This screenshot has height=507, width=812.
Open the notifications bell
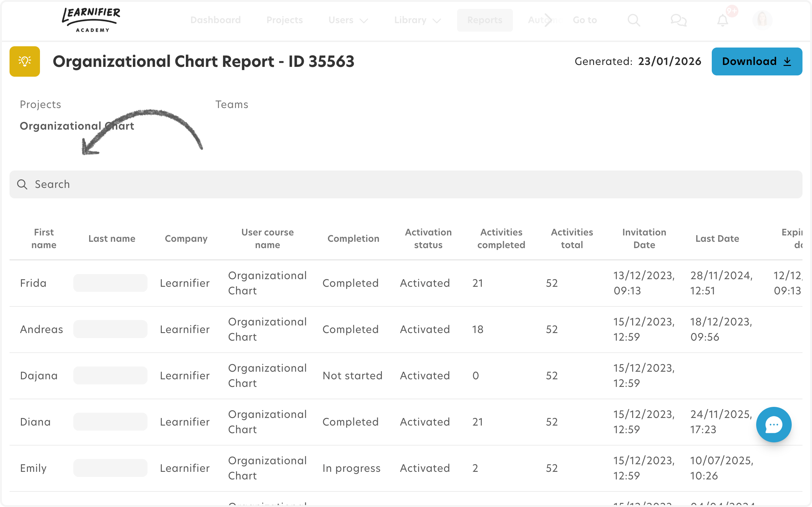(723, 21)
